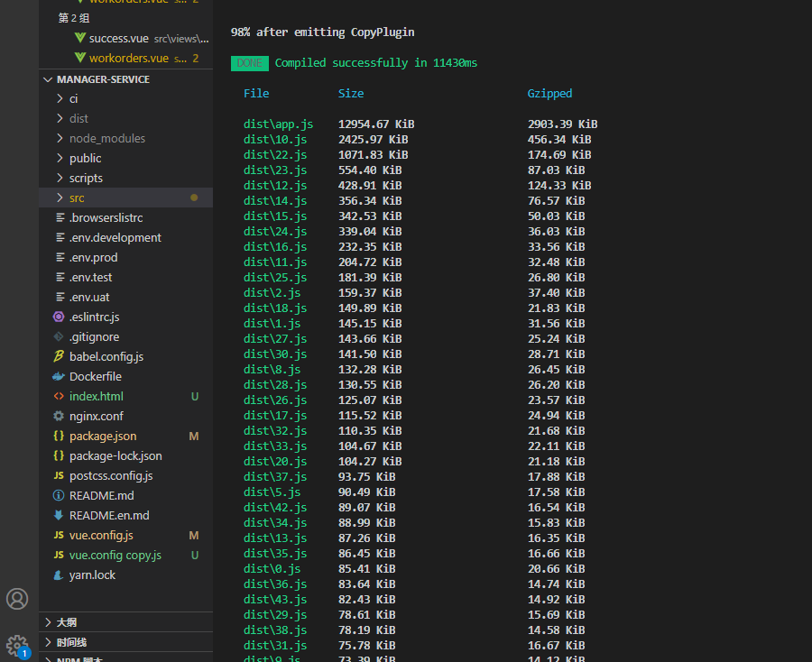Click dist\10.js in terminal output

click(275, 139)
